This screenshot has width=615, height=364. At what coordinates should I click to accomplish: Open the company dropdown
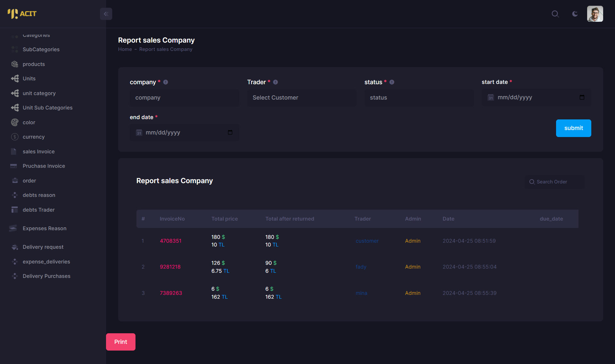click(184, 98)
